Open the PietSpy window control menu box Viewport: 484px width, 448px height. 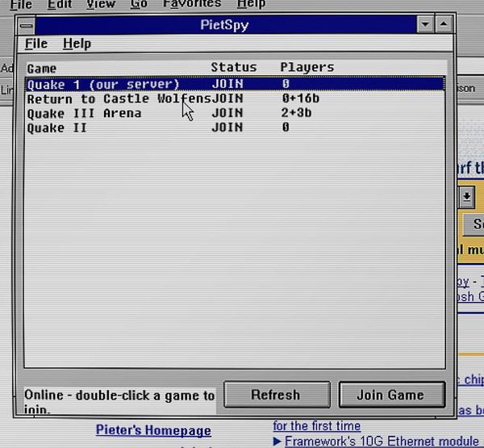27,25
